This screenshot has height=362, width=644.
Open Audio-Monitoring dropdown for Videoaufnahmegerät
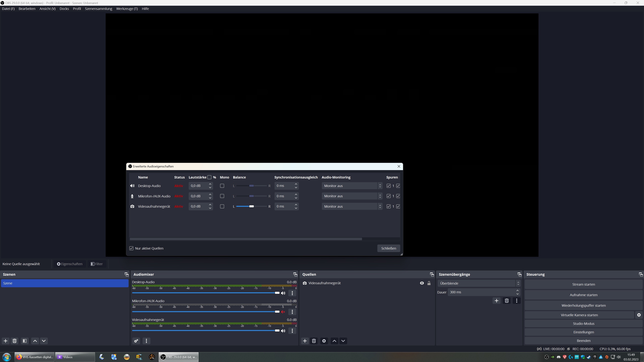(352, 206)
